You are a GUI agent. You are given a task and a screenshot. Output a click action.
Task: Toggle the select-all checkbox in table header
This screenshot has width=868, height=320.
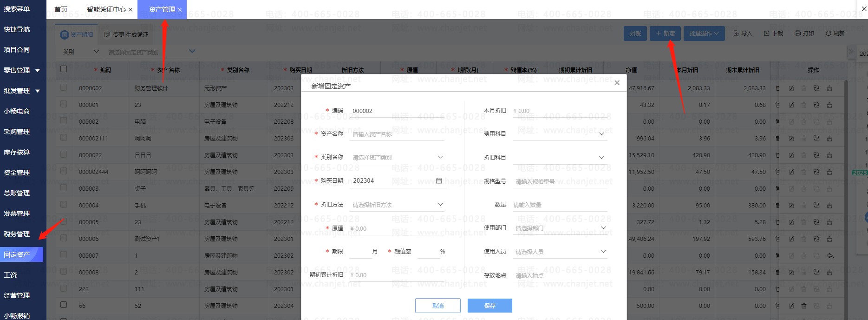coord(64,69)
